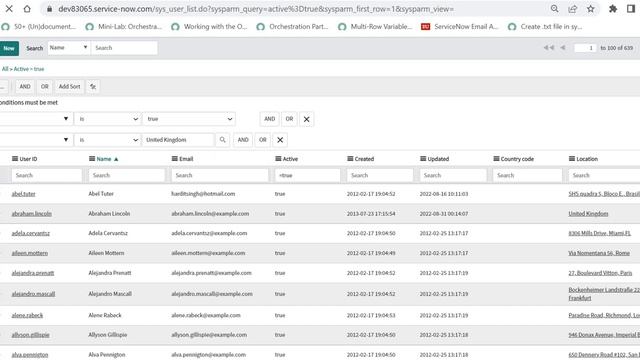Open first condition field dropdown
Viewport: 640px width, 360px height.
[36, 119]
